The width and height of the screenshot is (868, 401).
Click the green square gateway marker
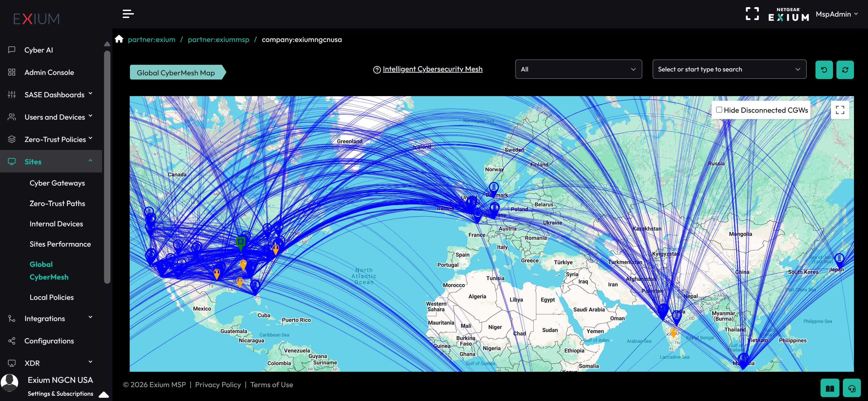point(240,242)
